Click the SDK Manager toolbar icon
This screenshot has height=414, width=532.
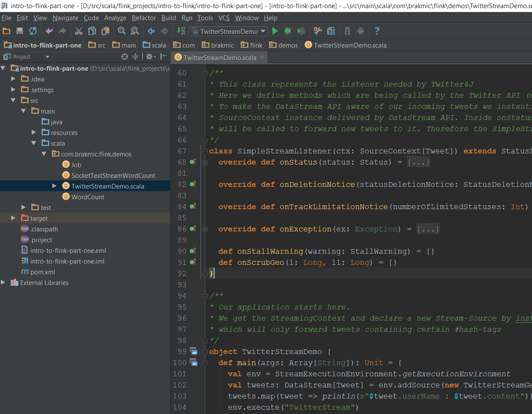[347, 31]
